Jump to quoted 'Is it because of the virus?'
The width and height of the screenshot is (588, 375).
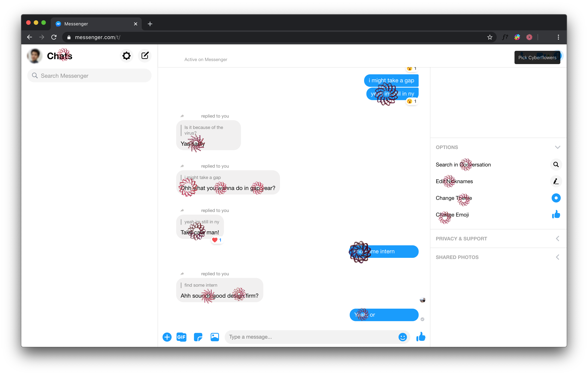click(x=204, y=130)
